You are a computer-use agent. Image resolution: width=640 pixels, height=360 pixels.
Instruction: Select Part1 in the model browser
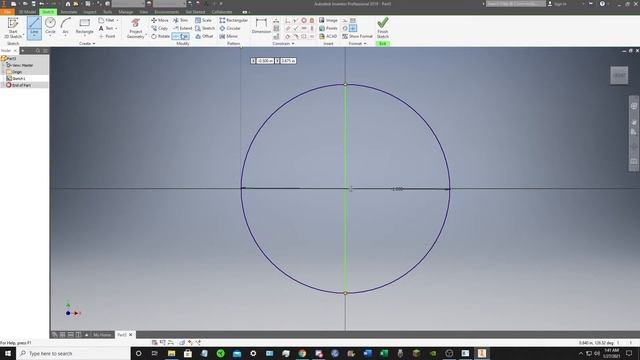(x=10, y=58)
